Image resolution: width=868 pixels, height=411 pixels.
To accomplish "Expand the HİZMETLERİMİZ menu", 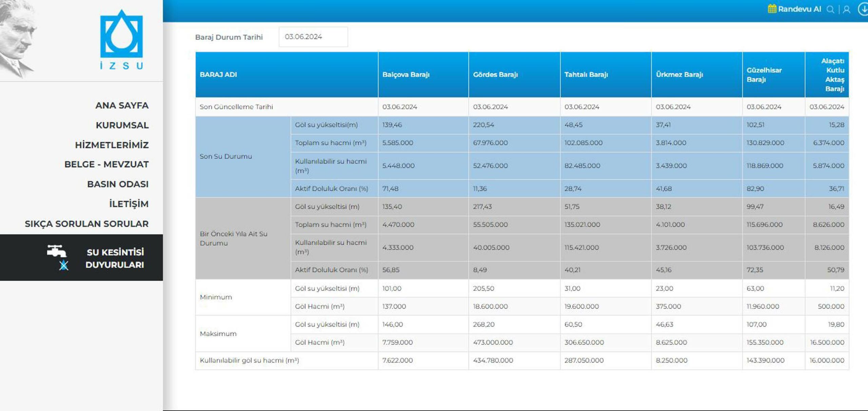I will point(112,145).
